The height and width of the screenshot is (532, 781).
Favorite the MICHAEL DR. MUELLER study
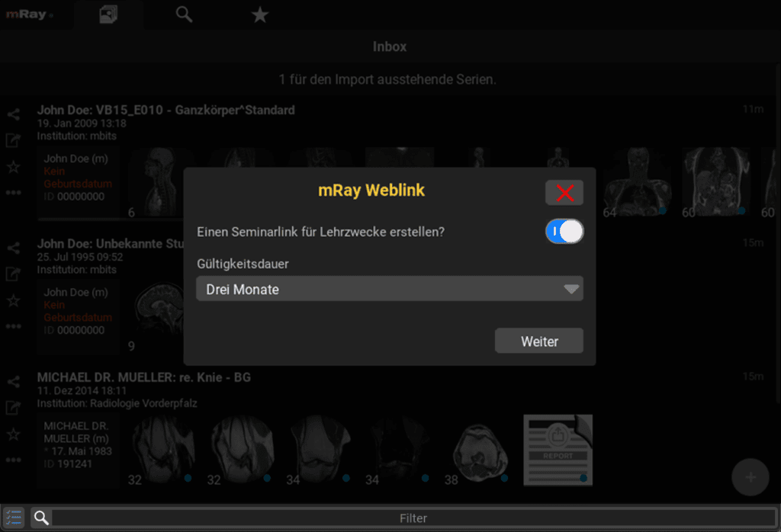(13, 434)
